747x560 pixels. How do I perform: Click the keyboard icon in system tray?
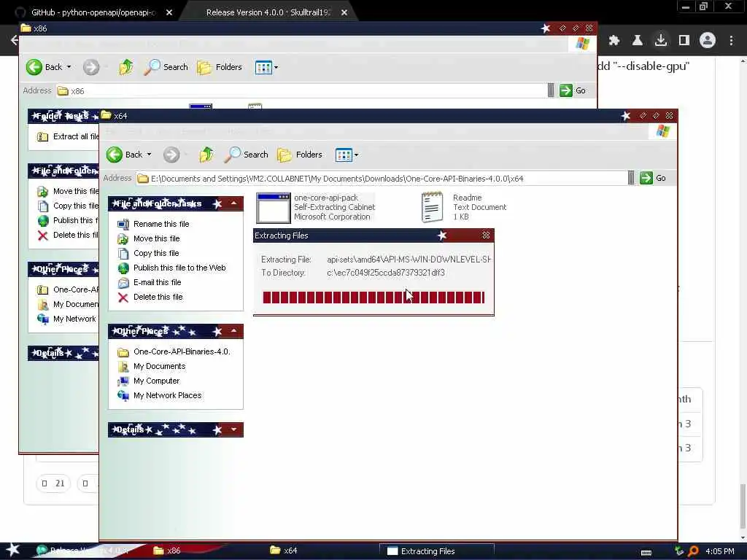point(646,553)
